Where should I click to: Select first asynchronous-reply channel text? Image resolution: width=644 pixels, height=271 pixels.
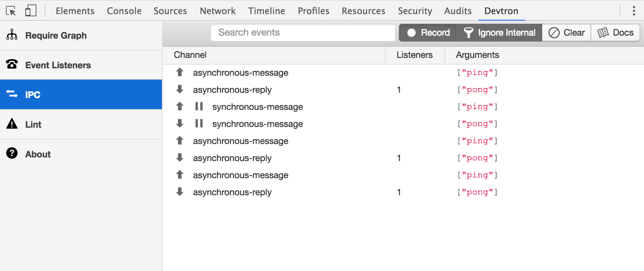(x=232, y=90)
